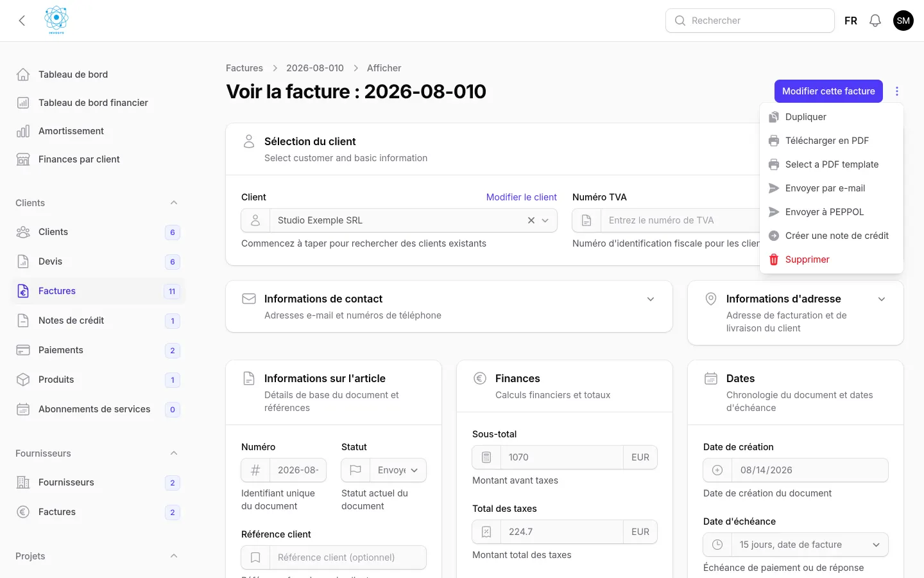The image size is (924, 578).
Task: Click Modifier le client link
Action: tap(522, 197)
